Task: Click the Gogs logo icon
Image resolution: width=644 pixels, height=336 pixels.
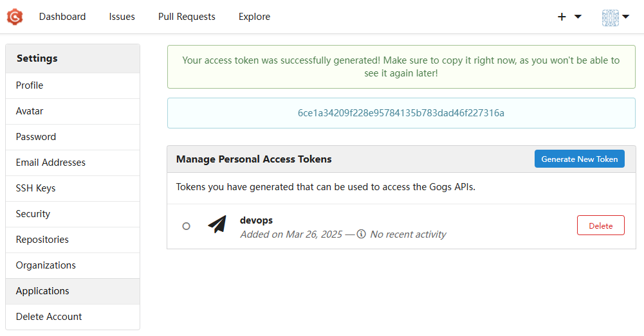Action: click(x=15, y=17)
